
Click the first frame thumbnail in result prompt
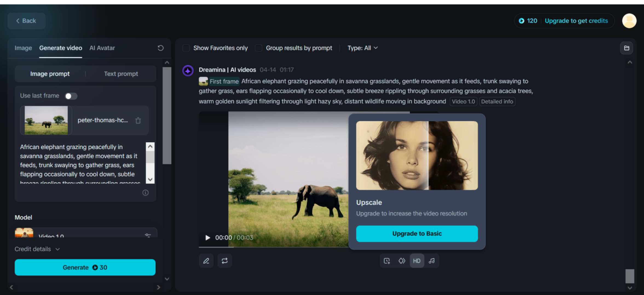point(203,81)
